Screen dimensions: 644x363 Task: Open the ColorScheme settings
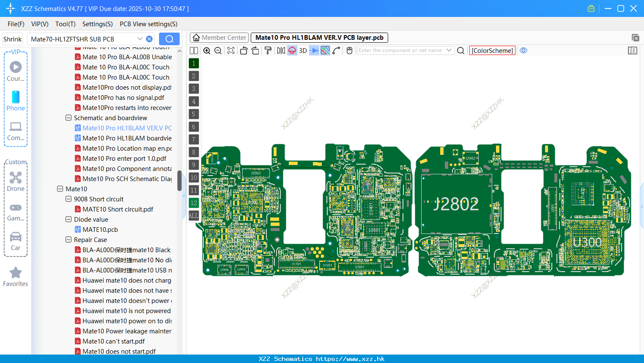[x=492, y=50]
